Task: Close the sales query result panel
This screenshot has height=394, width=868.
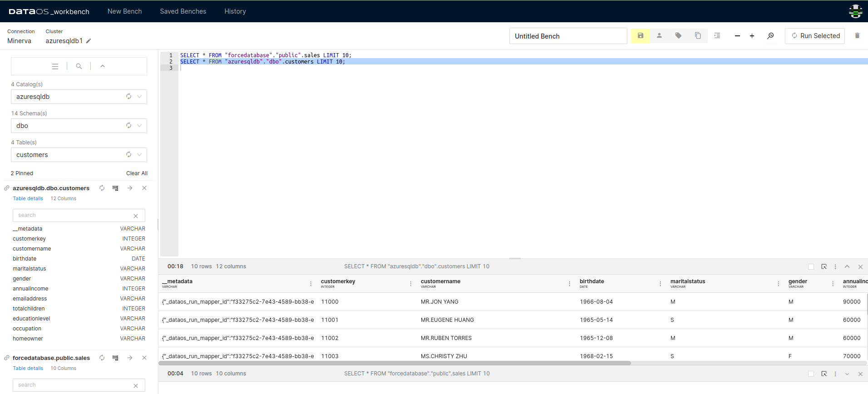Action: click(860, 374)
